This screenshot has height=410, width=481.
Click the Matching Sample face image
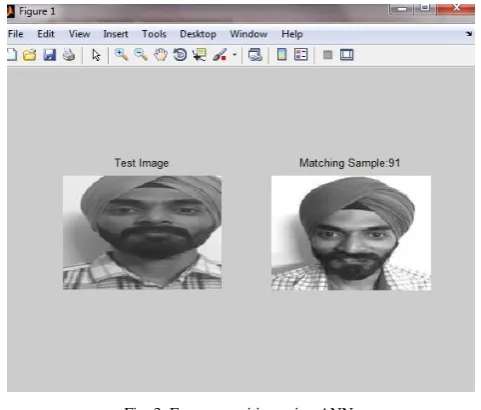(x=351, y=233)
